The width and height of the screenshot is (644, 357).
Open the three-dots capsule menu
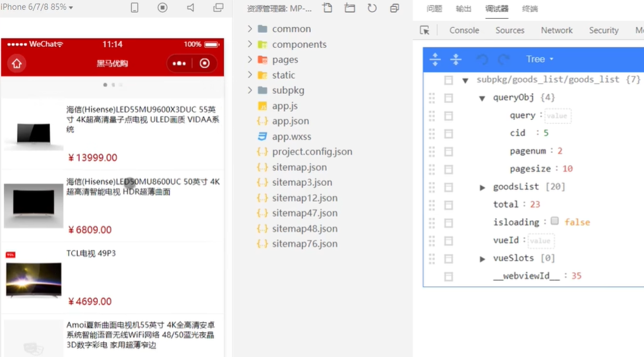click(179, 63)
